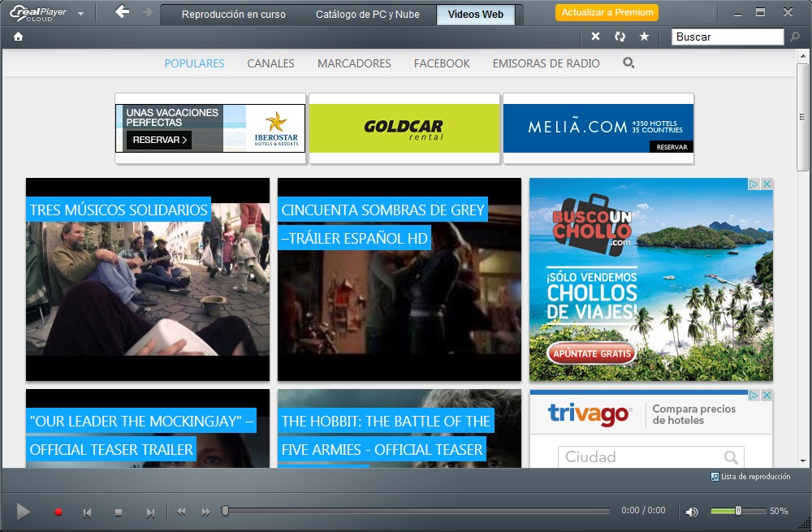Click the trivago logo
812x532 pixels.
pyautogui.click(x=590, y=414)
